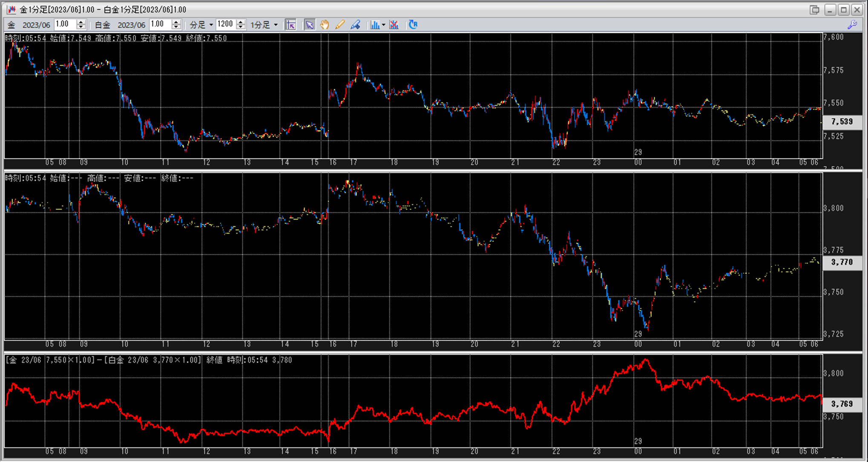Viewport: 868px width, 462px height.
Task: Open the wrench settings icon
Action: coord(852,25)
